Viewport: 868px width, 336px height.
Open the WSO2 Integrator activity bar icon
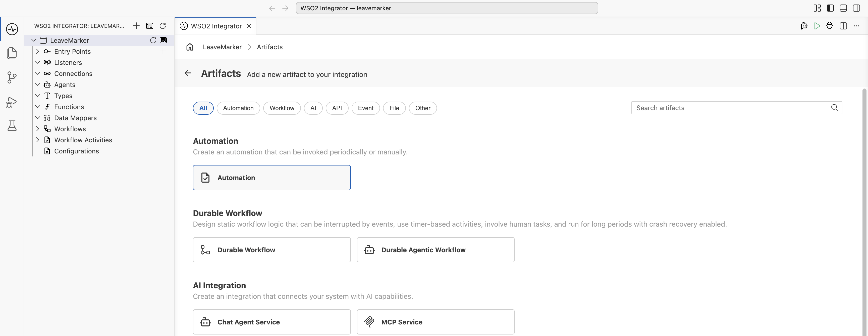click(12, 29)
